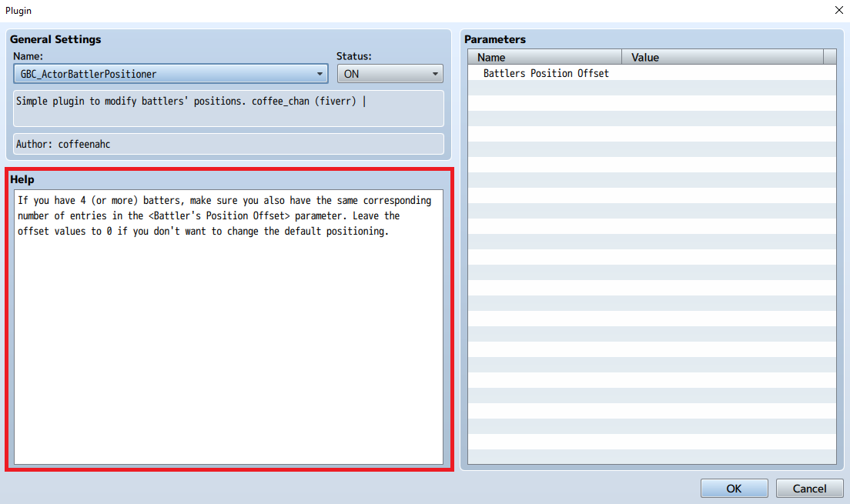
Task: Click the Value column header in Parameters
Action: point(722,57)
